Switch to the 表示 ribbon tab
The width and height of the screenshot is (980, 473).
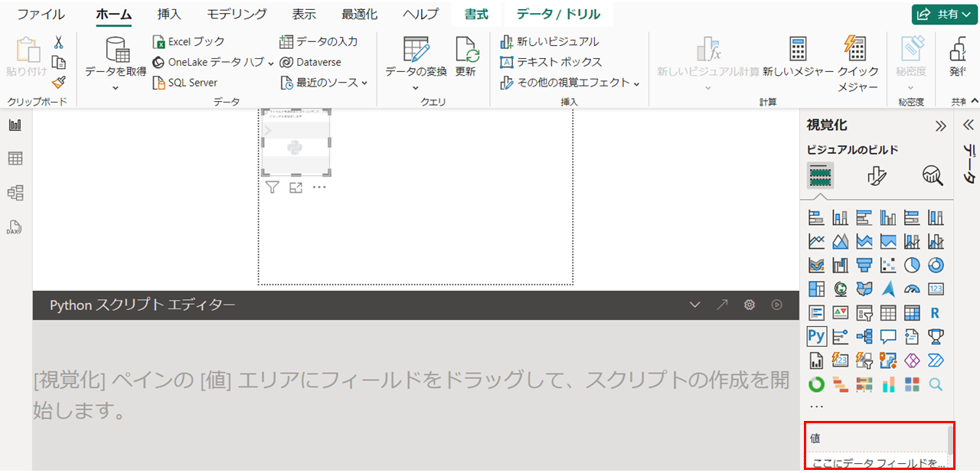pos(304,15)
